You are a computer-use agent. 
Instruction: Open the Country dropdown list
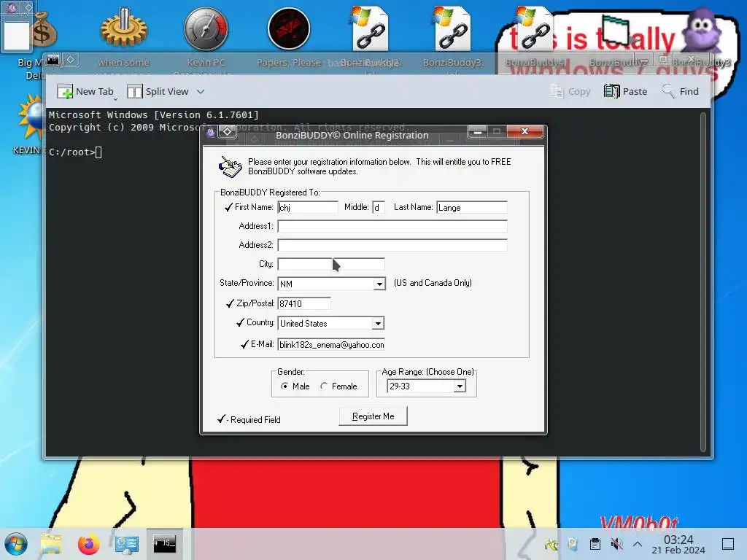click(378, 323)
